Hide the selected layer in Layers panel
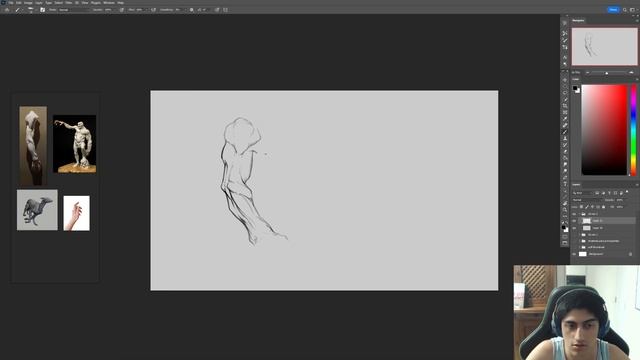The width and height of the screenshot is (640, 360). pyautogui.click(x=574, y=220)
